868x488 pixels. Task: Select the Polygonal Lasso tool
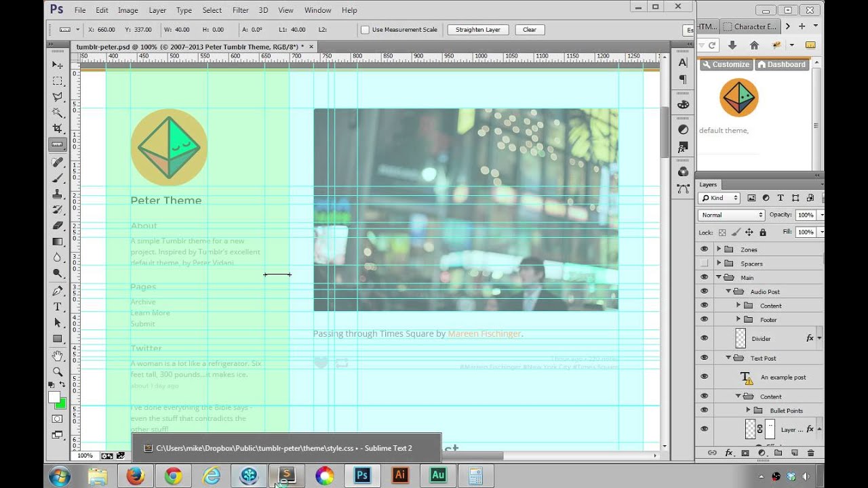[x=58, y=97]
